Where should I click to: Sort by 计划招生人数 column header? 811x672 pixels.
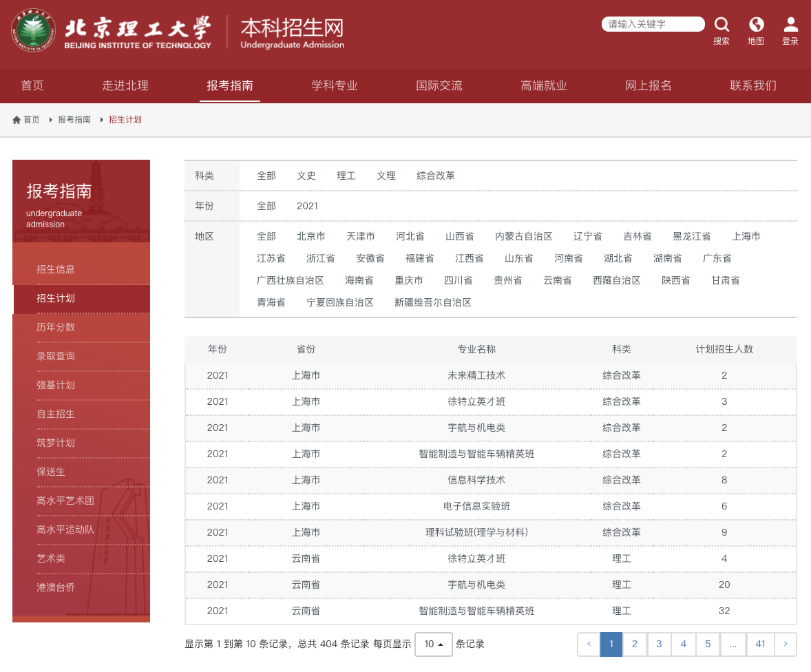point(724,349)
